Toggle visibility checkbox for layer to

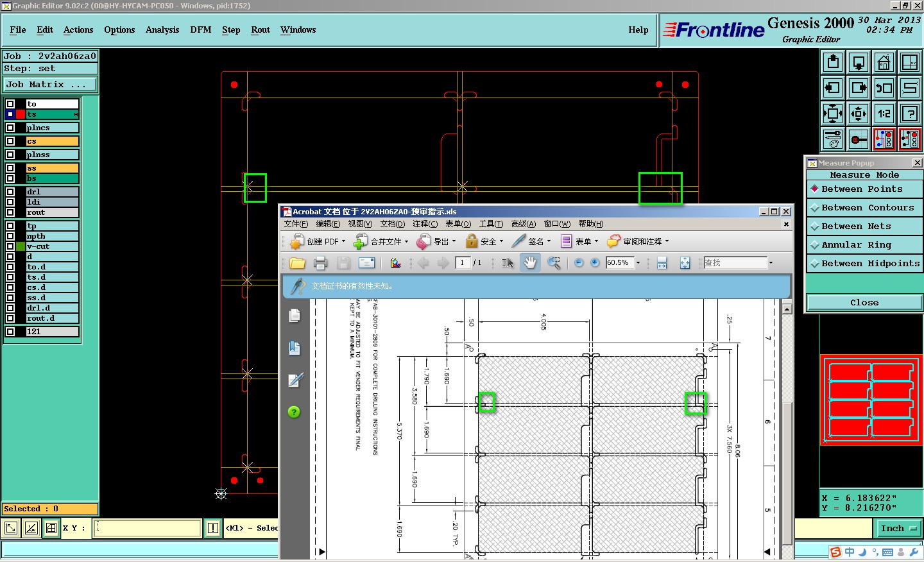click(x=10, y=104)
